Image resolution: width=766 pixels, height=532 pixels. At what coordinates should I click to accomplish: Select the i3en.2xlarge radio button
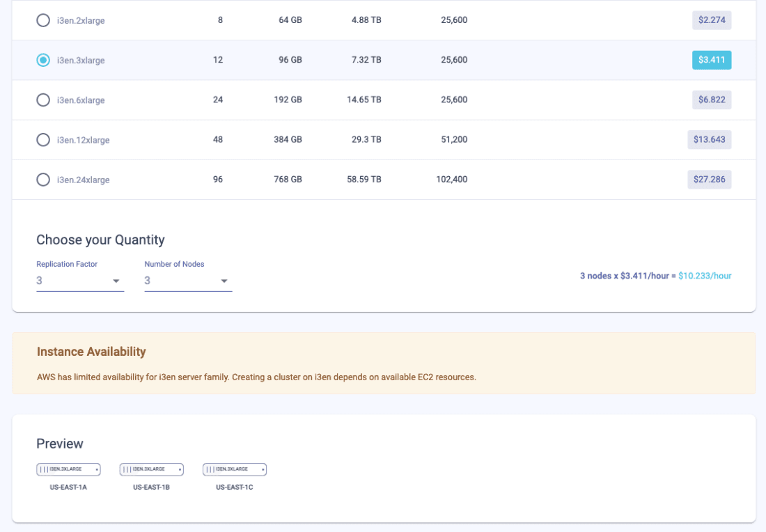pos(42,20)
